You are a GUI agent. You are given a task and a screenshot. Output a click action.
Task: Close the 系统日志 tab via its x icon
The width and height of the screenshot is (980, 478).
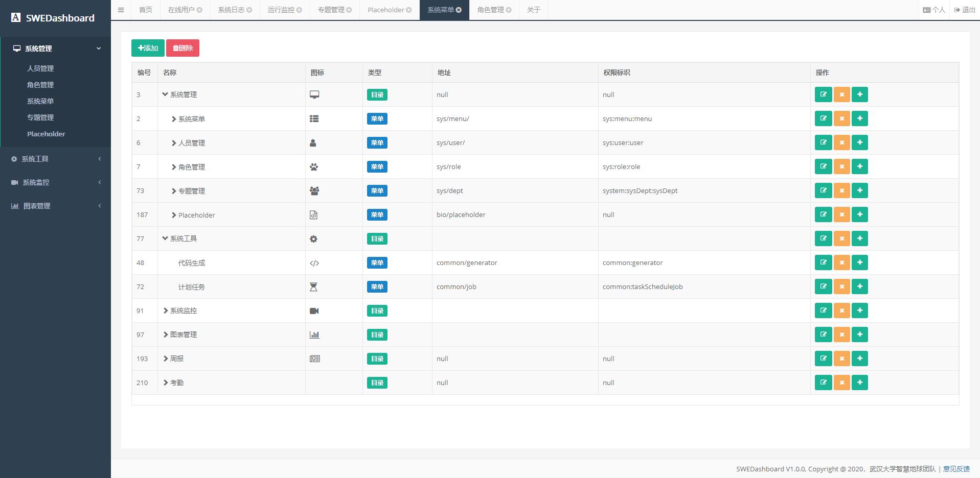[x=249, y=10]
